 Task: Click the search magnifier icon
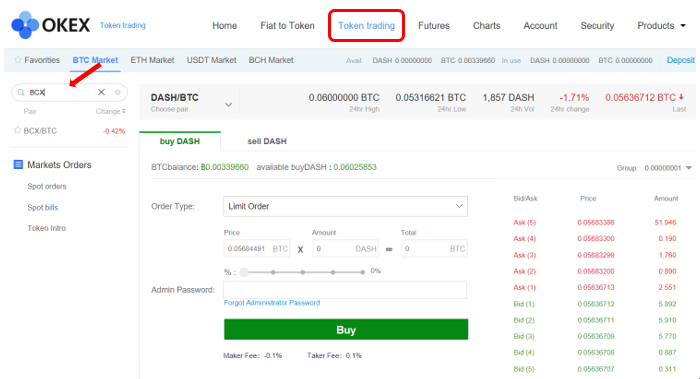click(21, 92)
